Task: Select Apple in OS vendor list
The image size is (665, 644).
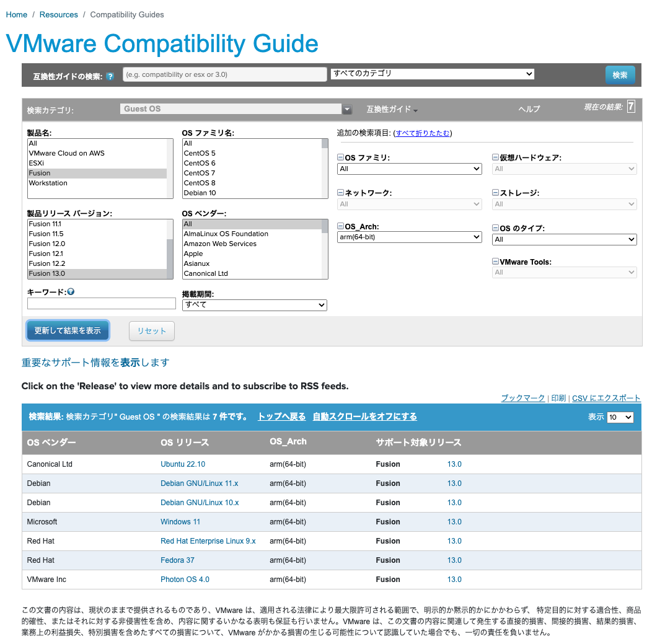Action: point(252,254)
